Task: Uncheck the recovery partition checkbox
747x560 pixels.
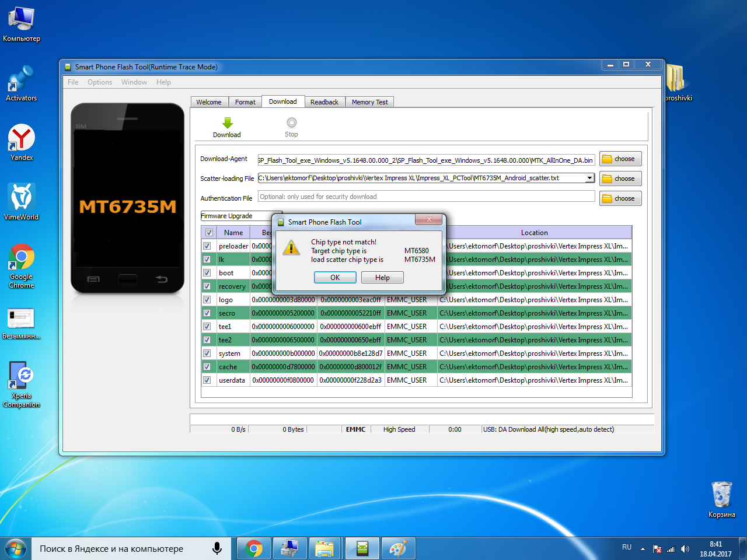Action: (207, 286)
